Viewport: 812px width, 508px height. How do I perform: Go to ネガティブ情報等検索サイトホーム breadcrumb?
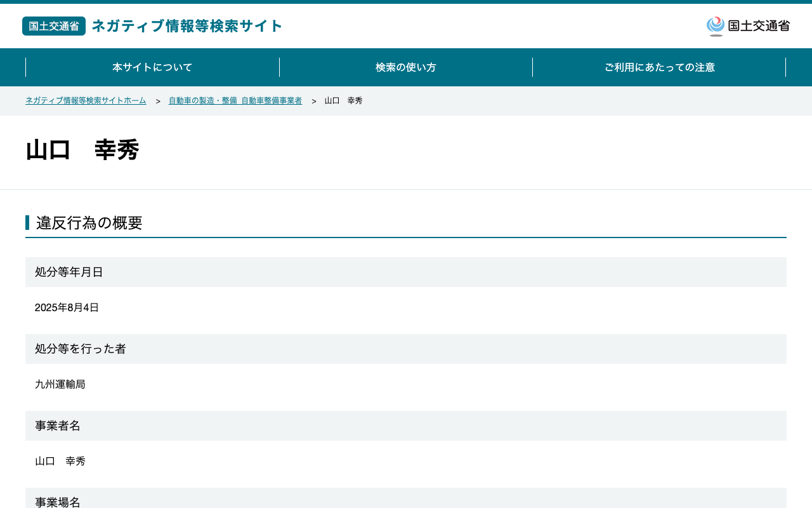tap(86, 101)
